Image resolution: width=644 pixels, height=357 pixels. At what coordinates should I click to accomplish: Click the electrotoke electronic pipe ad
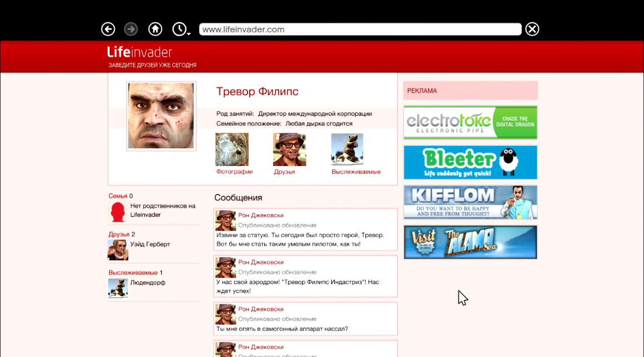470,122
